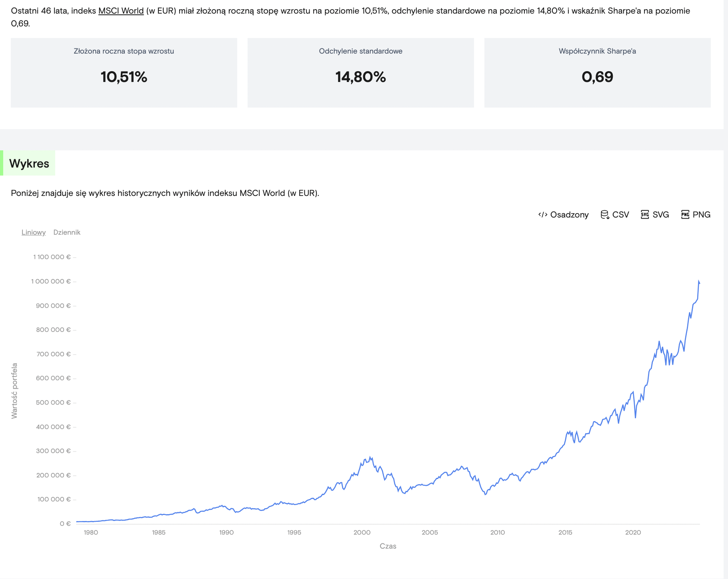This screenshot has height=579, width=728.
Task: Click the PNG image export icon
Action: tap(685, 215)
